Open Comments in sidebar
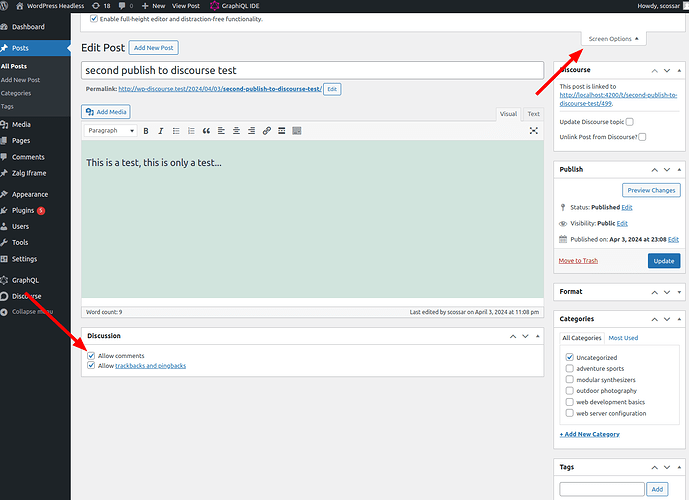The image size is (689, 500). point(28,157)
